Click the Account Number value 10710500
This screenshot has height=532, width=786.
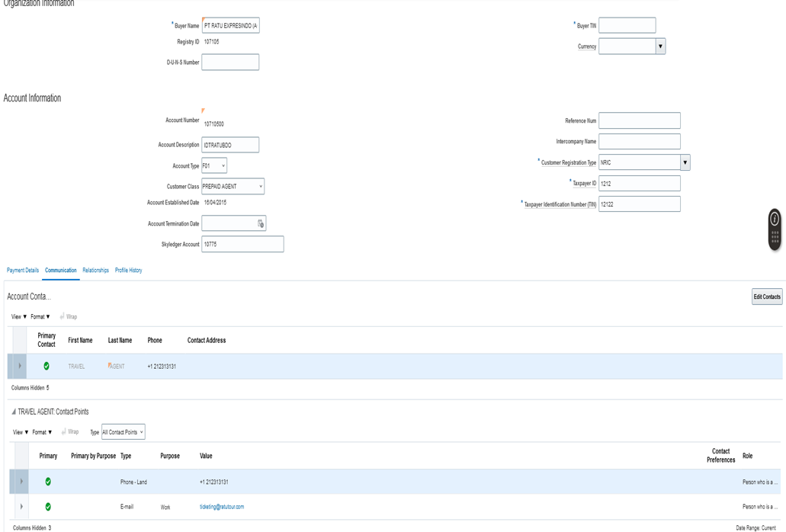coord(214,123)
